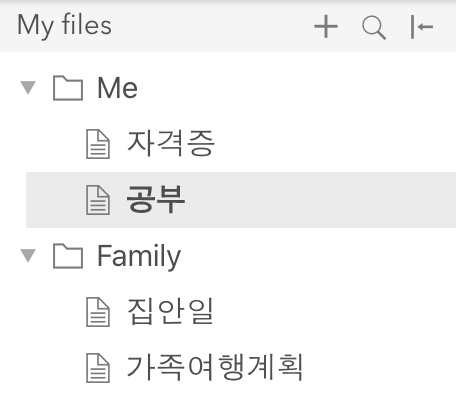Select the Me folder label
Screen dimensions: 456x398
(117, 88)
